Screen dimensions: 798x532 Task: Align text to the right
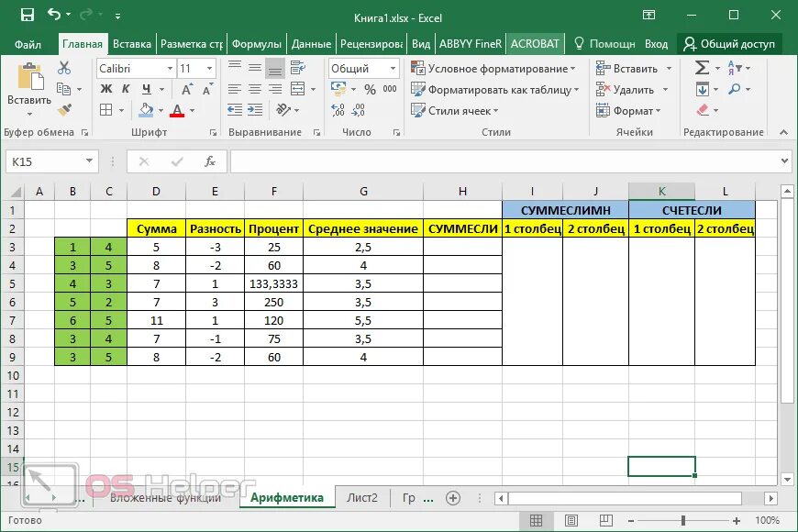tap(275, 89)
